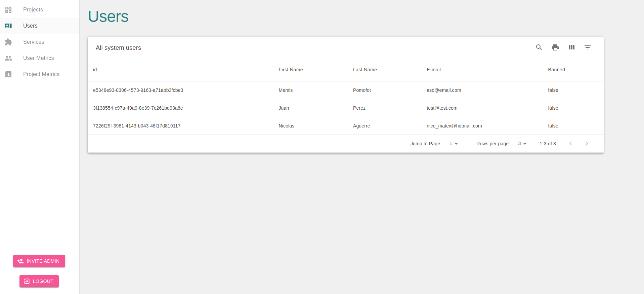The width and height of the screenshot is (644, 294).
Task: Click the 1-3 of 3 pagination text
Action: click(548, 144)
